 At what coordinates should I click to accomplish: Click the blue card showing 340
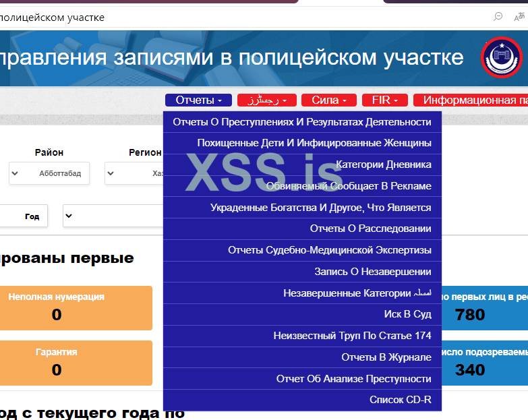pyautogui.click(x=484, y=363)
